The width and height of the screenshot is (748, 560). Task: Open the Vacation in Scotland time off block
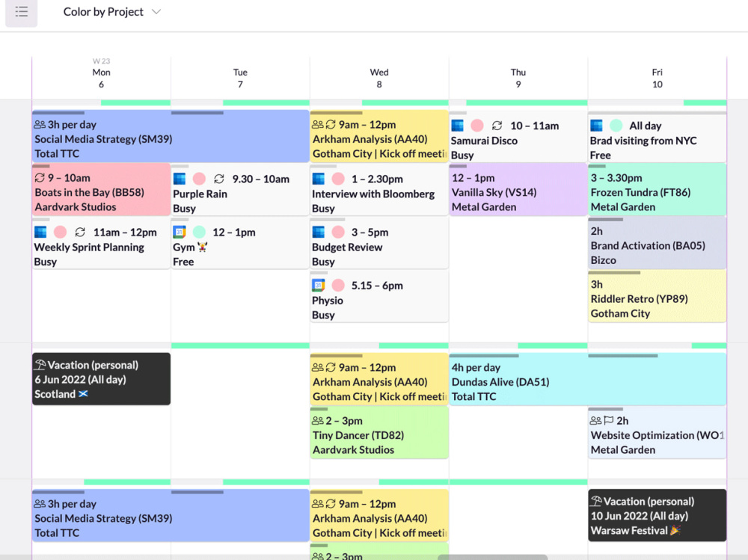[x=101, y=379]
